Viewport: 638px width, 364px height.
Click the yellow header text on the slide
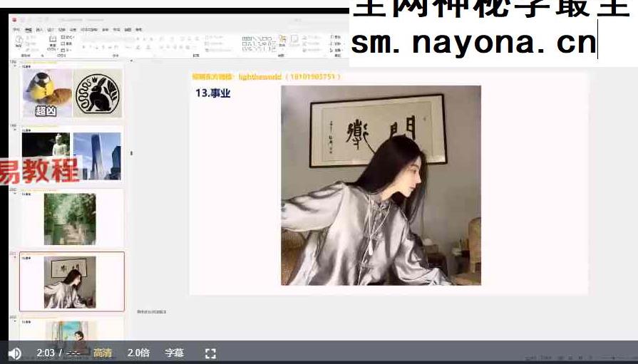click(x=266, y=76)
